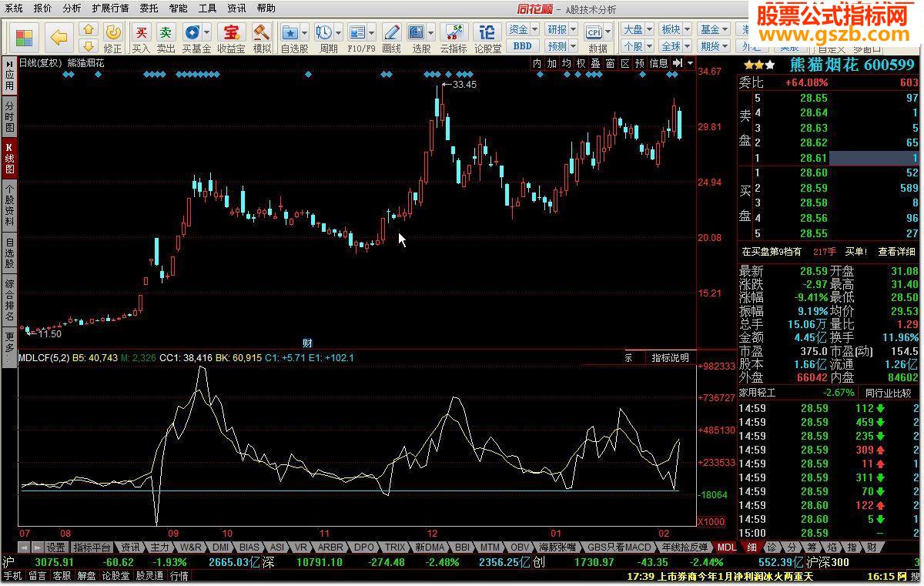The width and height of the screenshot is (924, 586).
Task: Open the 智能 menu
Action: [x=178, y=8]
